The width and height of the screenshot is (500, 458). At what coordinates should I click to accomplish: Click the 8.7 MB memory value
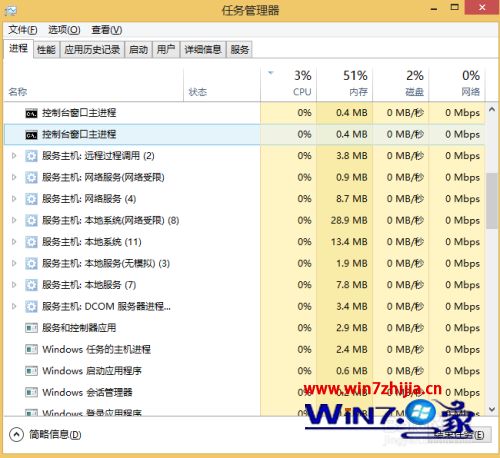(x=352, y=199)
